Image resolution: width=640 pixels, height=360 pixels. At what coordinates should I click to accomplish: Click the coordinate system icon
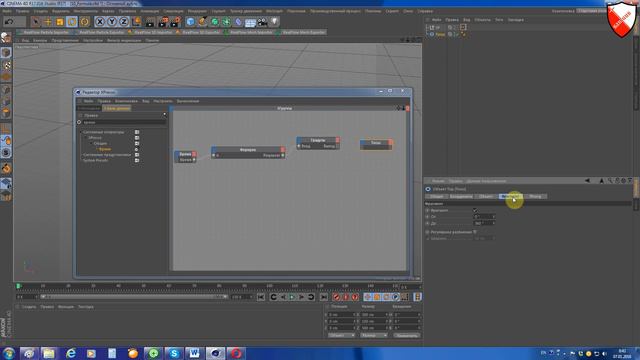pos(136,22)
